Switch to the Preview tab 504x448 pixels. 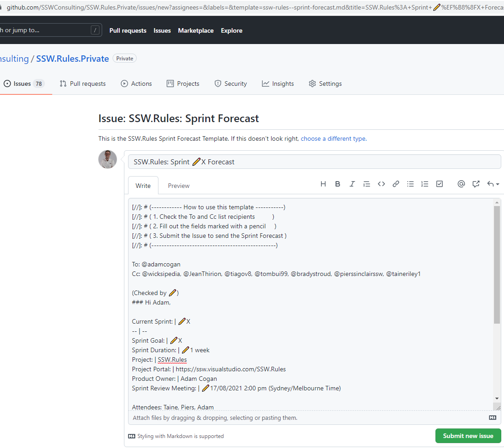coord(178,186)
